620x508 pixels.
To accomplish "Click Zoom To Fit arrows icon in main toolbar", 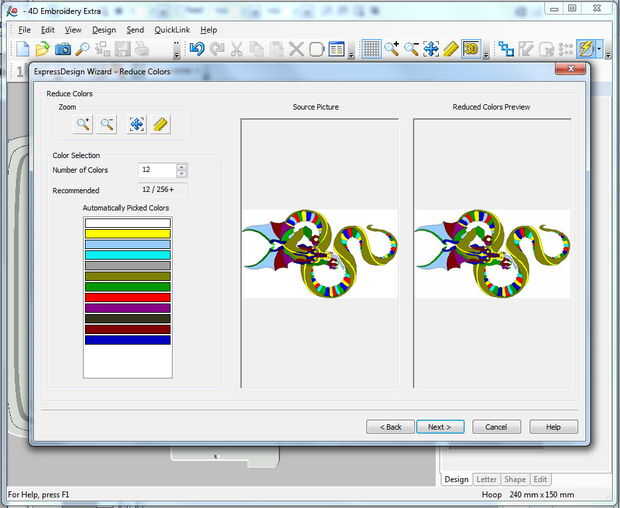I will pos(431,49).
